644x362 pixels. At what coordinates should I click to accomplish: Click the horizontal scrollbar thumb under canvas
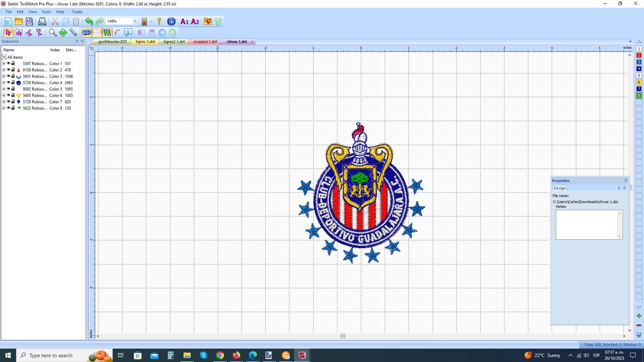pyautogui.click(x=343, y=336)
